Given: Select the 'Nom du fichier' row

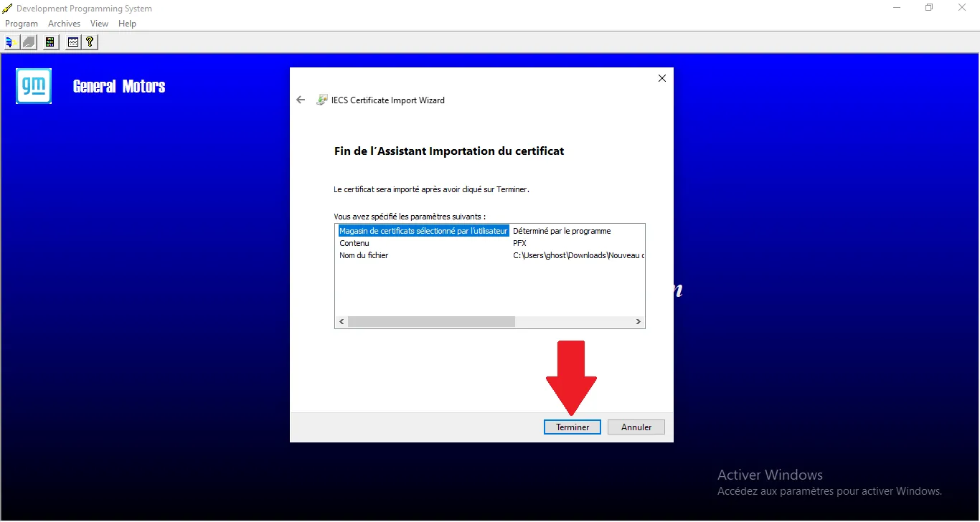Looking at the screenshot, I should (364, 255).
